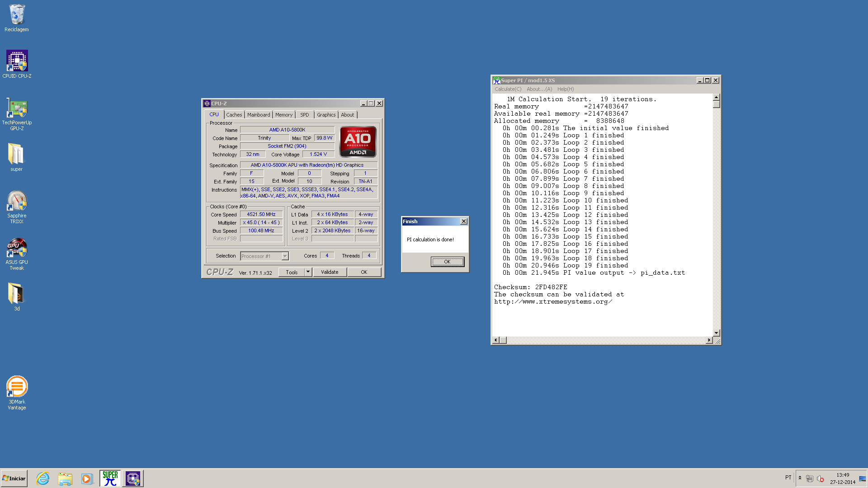This screenshot has height=488, width=868.
Task: Open Internet Explorer from the taskbar
Action: [43, 479]
